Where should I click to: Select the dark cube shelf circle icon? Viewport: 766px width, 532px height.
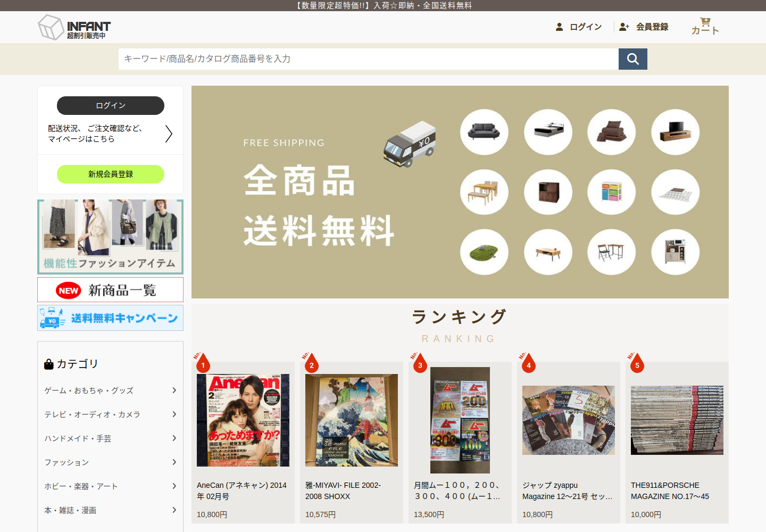(x=548, y=192)
